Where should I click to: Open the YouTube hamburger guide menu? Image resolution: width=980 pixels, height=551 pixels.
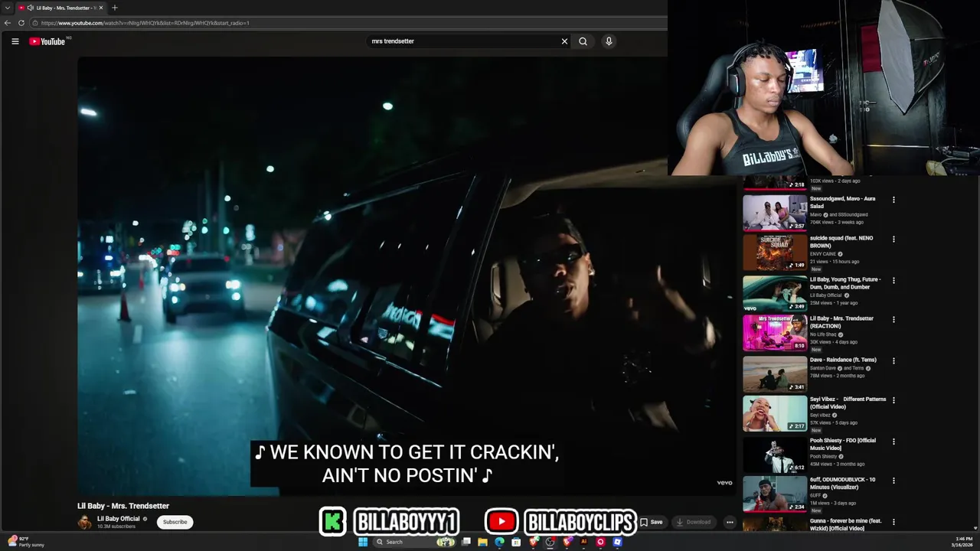point(15,41)
